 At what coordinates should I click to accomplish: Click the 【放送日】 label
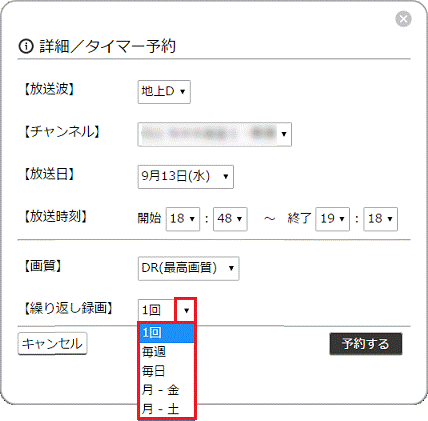coord(49,174)
